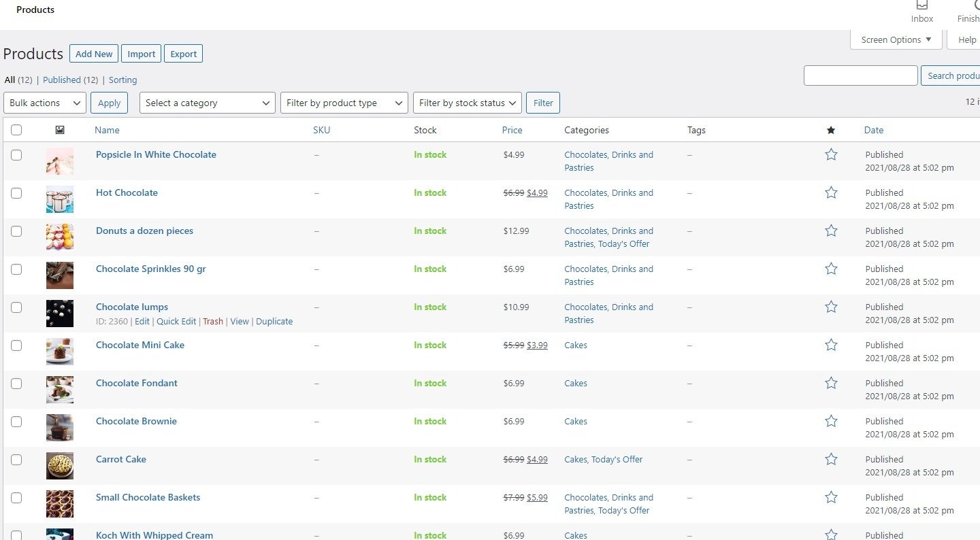The image size is (980, 540).
Task: Expand the Help panel
Action: [965, 39]
